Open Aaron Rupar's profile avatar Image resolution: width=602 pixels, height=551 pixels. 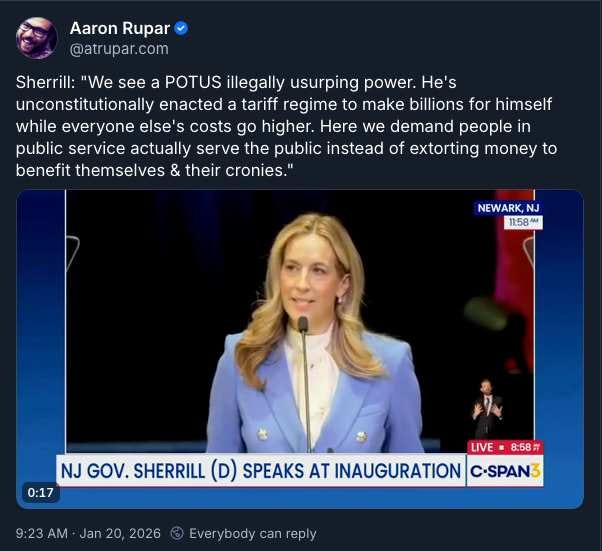(36, 38)
